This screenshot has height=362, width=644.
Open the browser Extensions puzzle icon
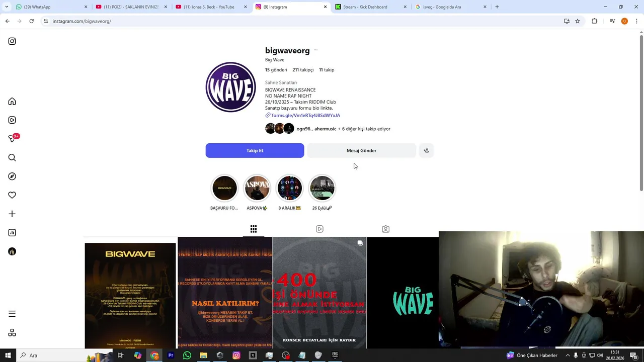pyautogui.click(x=595, y=21)
